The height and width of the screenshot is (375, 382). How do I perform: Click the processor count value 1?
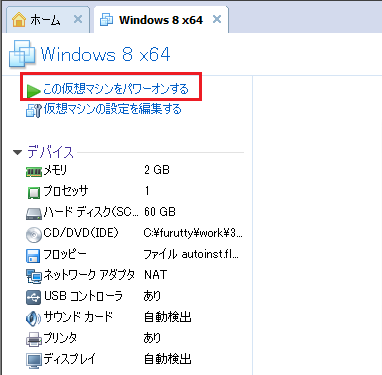(x=147, y=191)
